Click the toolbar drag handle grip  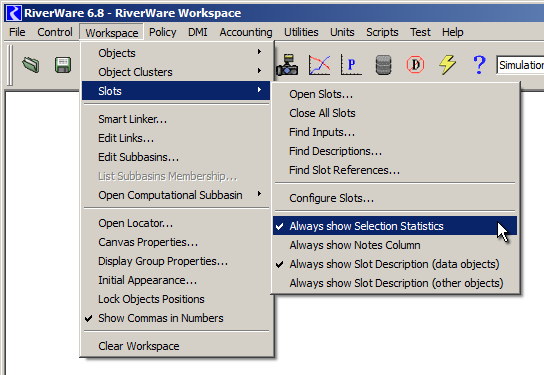coord(10,65)
